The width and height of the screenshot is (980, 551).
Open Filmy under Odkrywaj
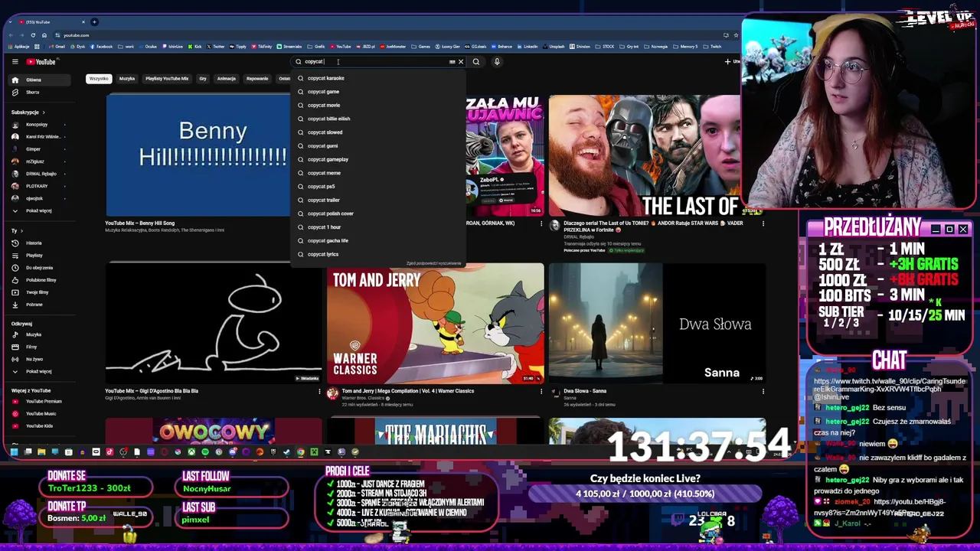click(x=38, y=347)
